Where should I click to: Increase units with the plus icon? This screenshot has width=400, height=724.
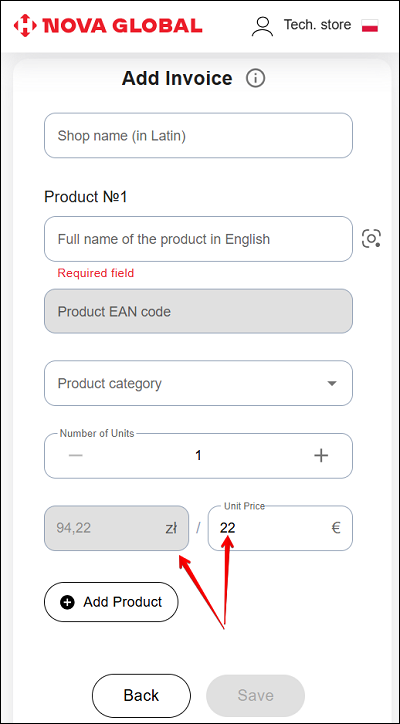coord(321,456)
